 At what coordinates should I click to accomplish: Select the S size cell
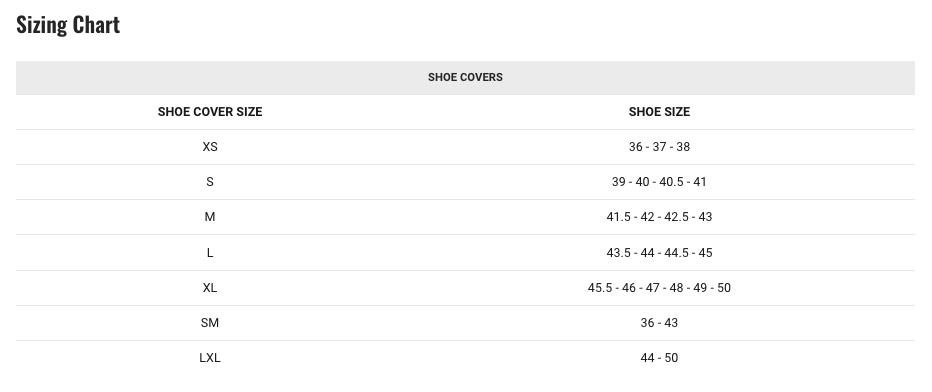210,182
